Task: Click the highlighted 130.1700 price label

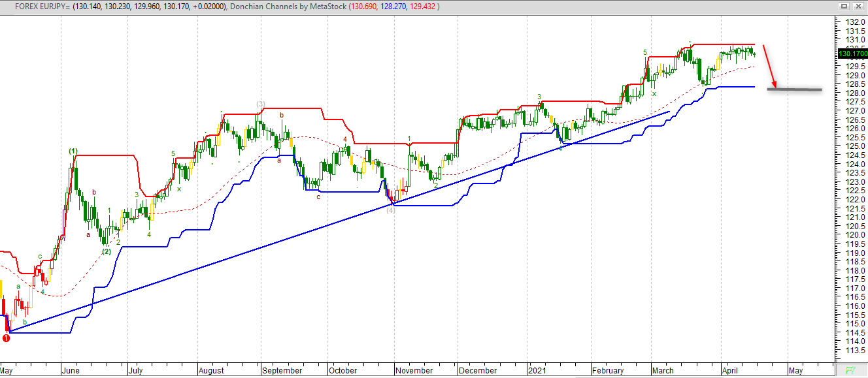Action: pos(851,54)
